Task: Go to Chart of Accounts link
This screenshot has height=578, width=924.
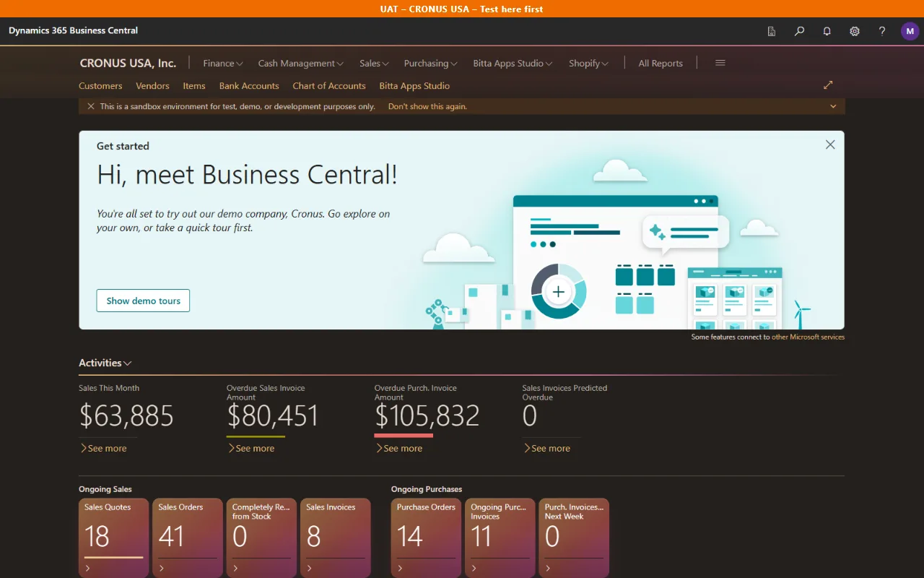Action: [329, 85]
